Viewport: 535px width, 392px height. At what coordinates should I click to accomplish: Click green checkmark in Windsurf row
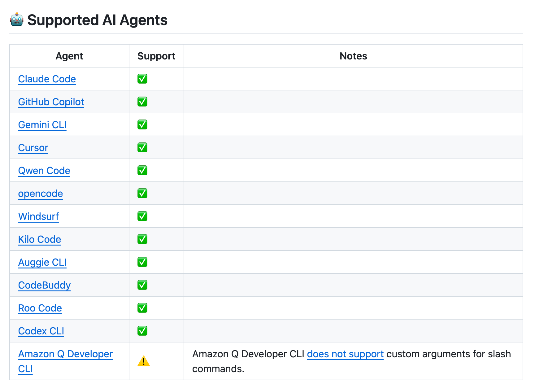tap(142, 216)
